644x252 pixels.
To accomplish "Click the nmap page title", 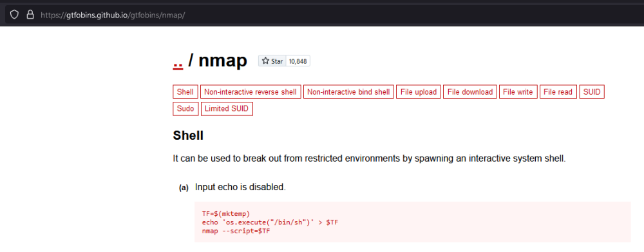I will (223, 61).
